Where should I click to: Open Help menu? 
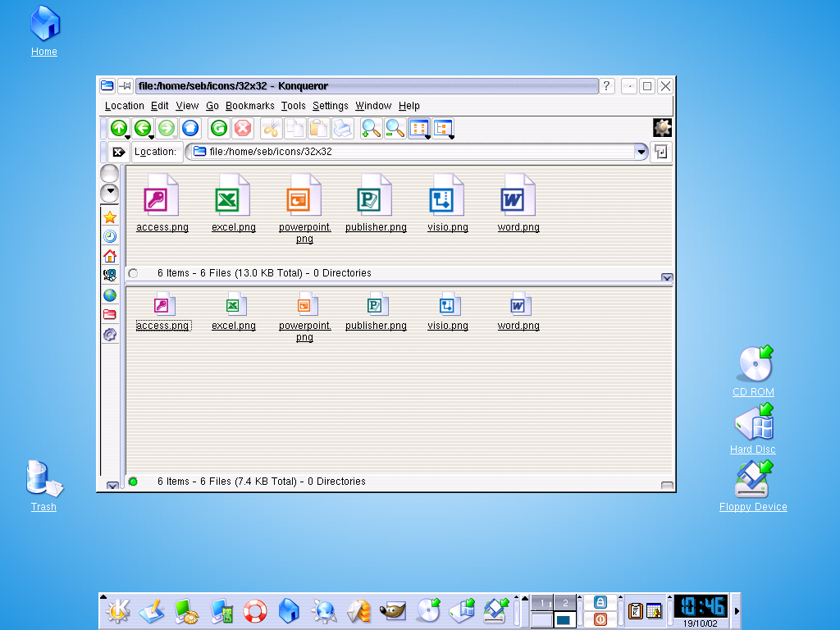[x=409, y=106]
